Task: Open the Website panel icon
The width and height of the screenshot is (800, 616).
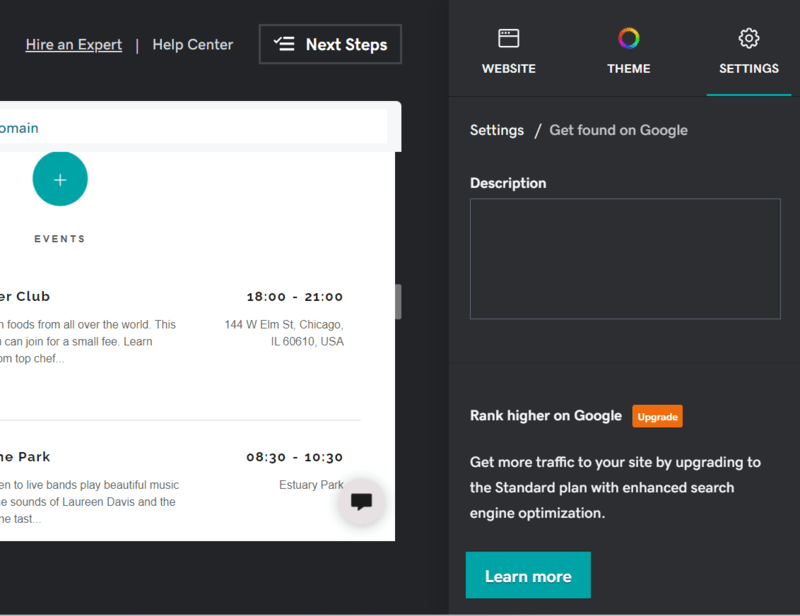Action: [508, 36]
